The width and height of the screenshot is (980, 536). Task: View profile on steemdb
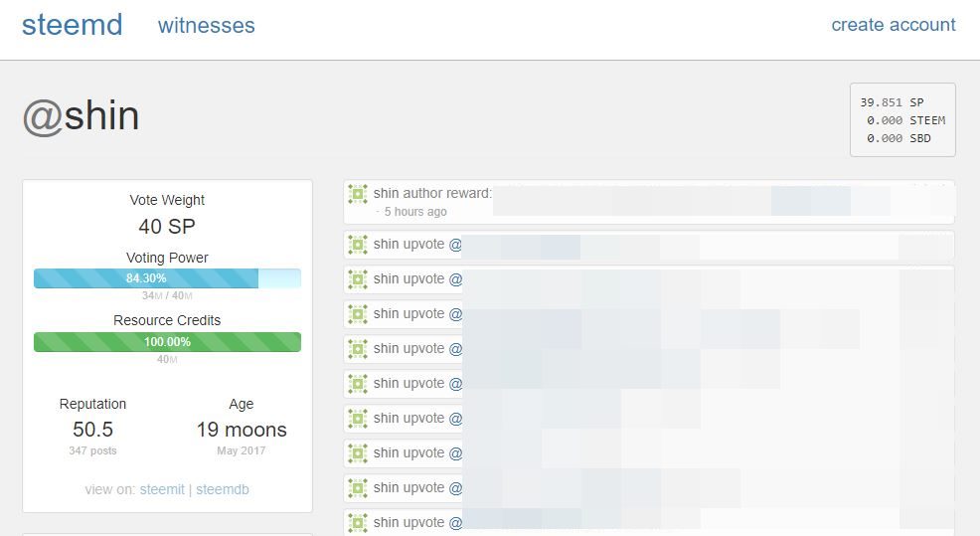(x=223, y=489)
